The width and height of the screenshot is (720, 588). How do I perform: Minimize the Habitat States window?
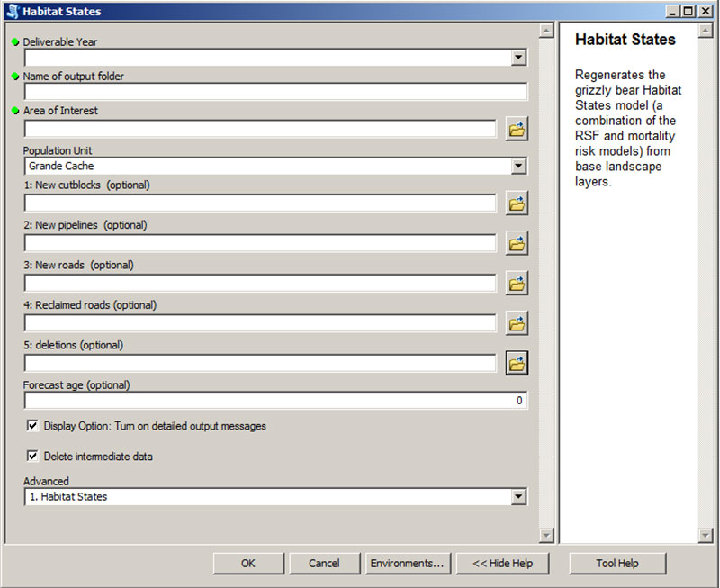[672, 11]
